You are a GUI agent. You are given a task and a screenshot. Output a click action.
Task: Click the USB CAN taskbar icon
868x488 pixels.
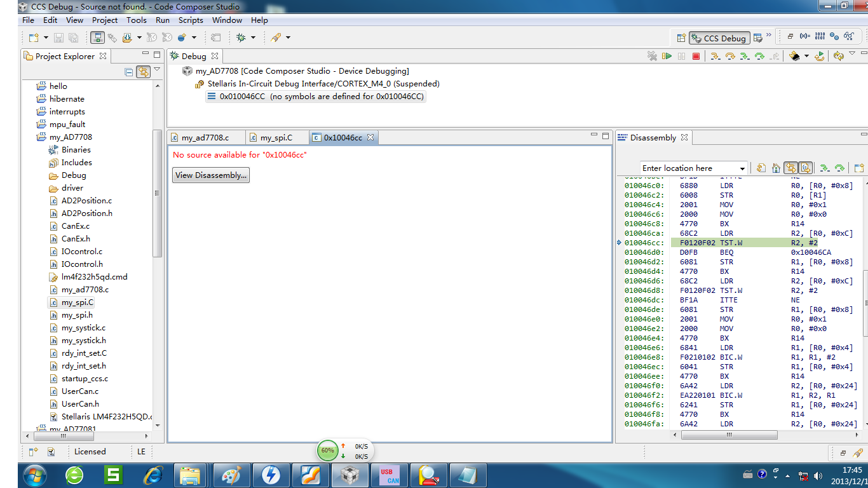tap(390, 475)
